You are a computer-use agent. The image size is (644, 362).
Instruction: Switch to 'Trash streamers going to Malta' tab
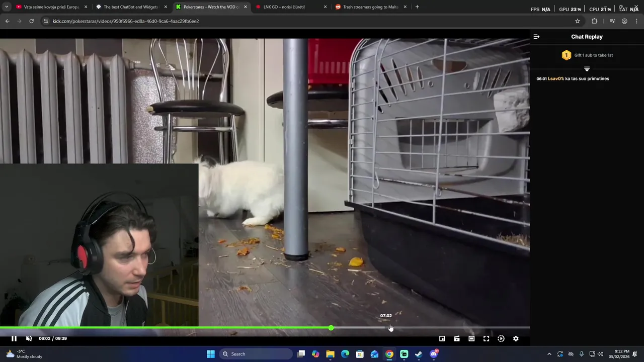[371, 7]
